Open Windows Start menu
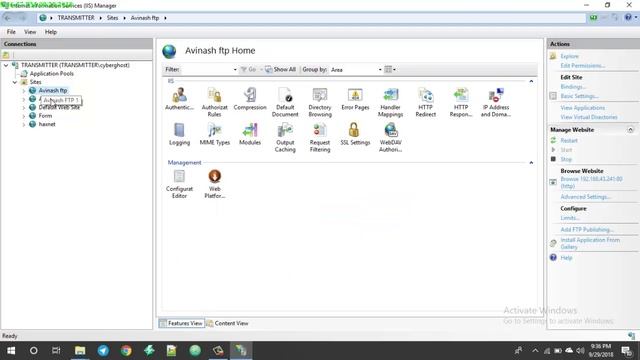This screenshot has height=360, width=640. (11, 351)
